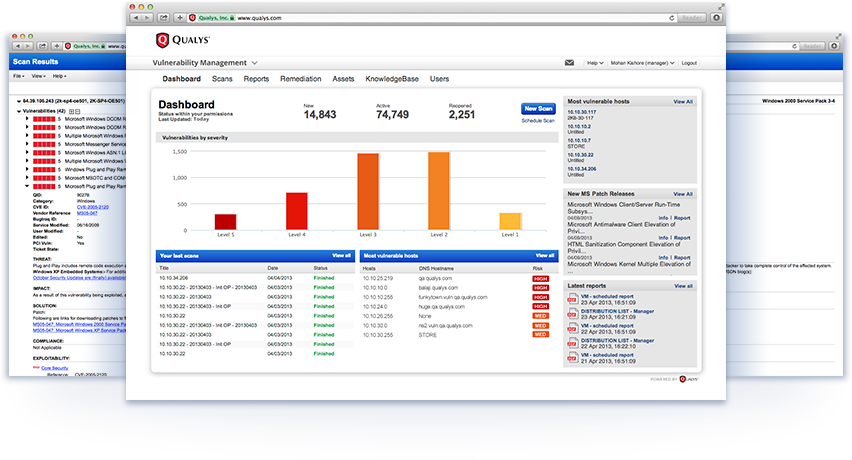Open host 10.10.30.117 in Most vulnerable hosts
Image resolution: width=852 pixels, height=460 pixels.
coord(582,112)
